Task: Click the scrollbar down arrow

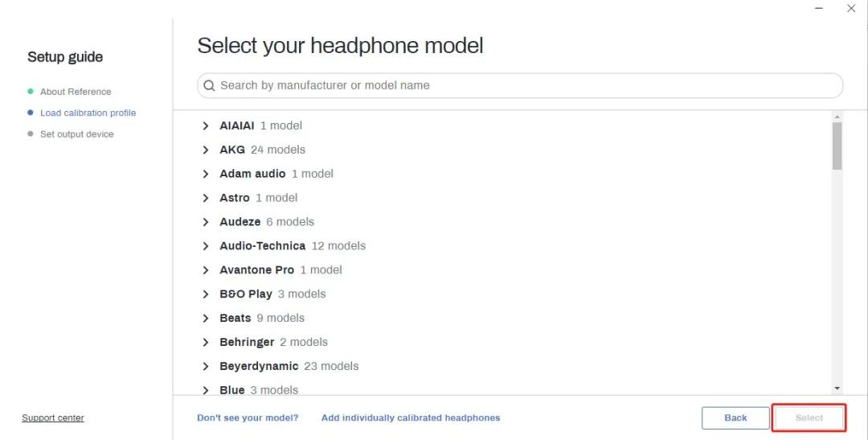Action: point(837,388)
